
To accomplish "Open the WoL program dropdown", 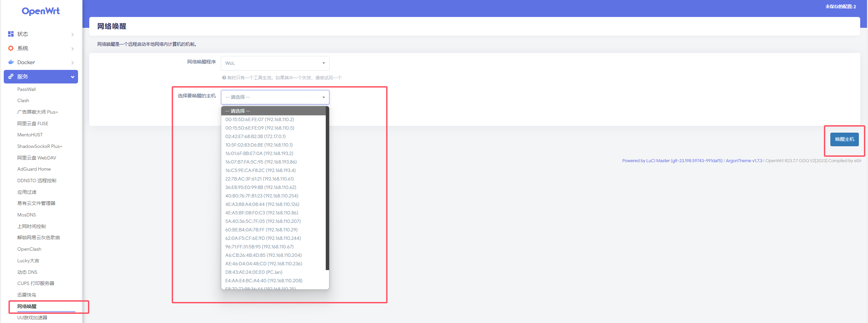I will coord(275,63).
